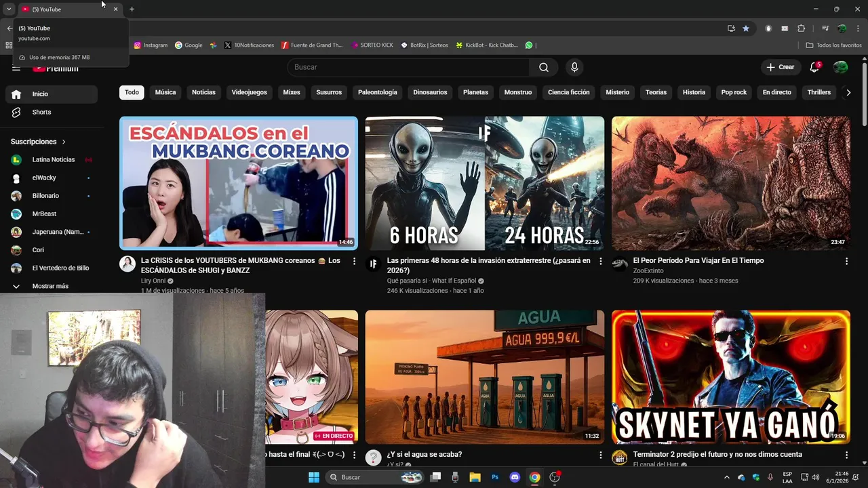Viewport: 868px width, 488px height.
Task: Open the Liry Onni channel link
Action: (153, 281)
